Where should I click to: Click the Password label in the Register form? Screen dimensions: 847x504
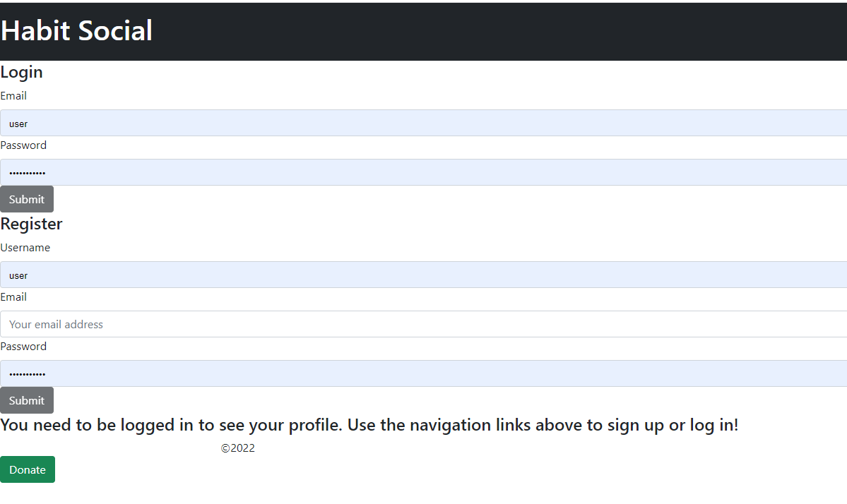coord(23,346)
